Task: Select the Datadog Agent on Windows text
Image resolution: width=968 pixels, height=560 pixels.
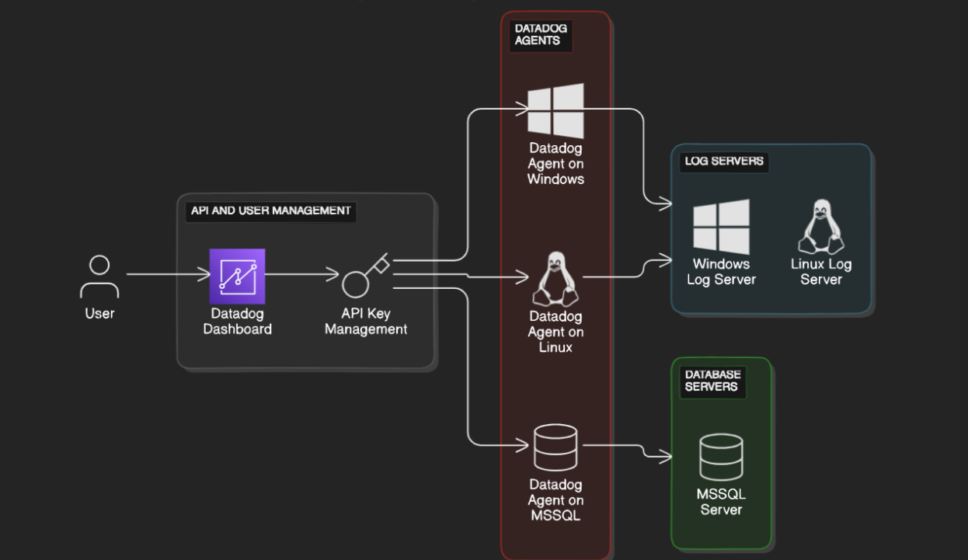Action: point(555,163)
